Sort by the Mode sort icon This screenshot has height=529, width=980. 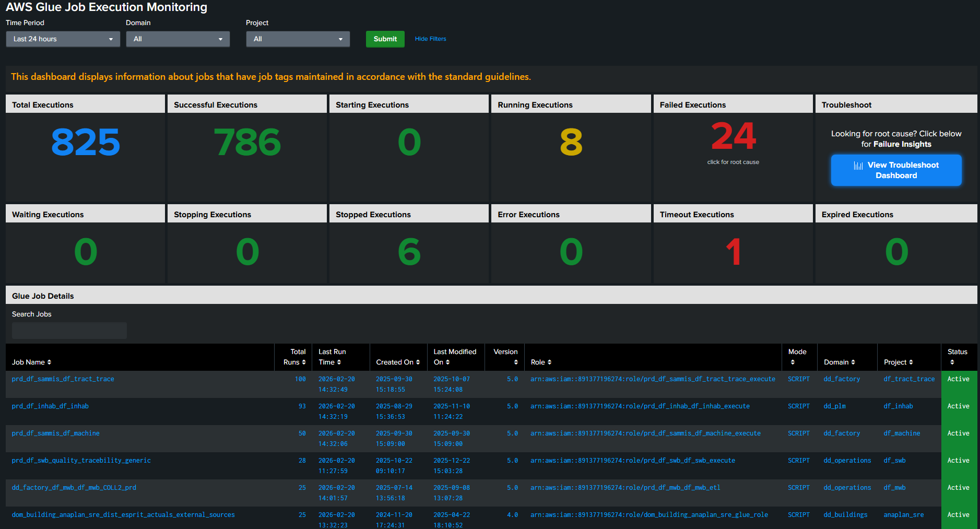click(793, 362)
